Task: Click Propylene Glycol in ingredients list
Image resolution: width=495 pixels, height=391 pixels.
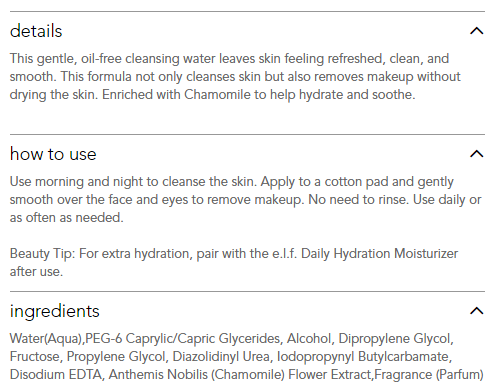Action: (x=116, y=357)
